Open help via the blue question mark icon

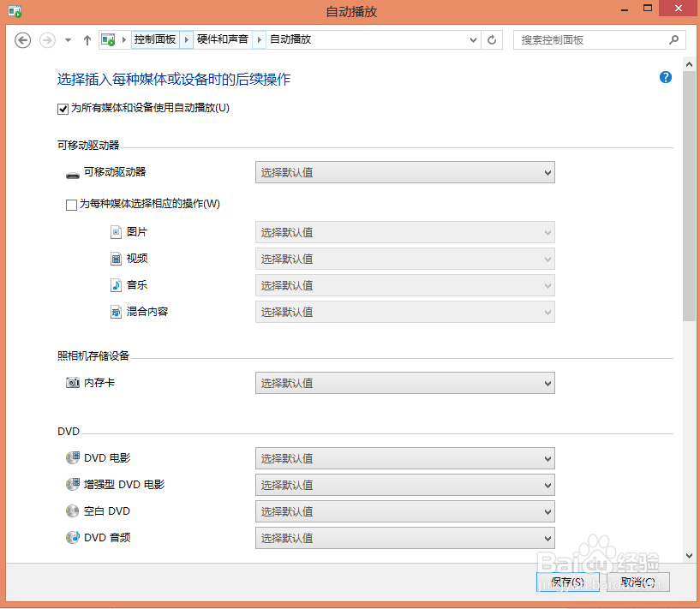665,77
